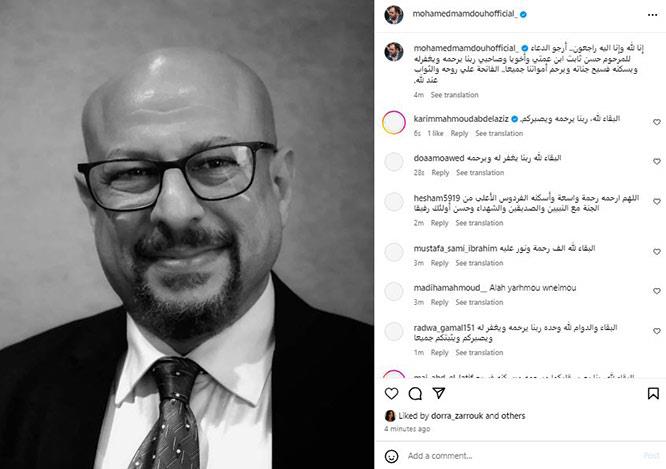
Task: Like madihamahmoud__'s comment heart
Action: pyautogui.click(x=657, y=291)
